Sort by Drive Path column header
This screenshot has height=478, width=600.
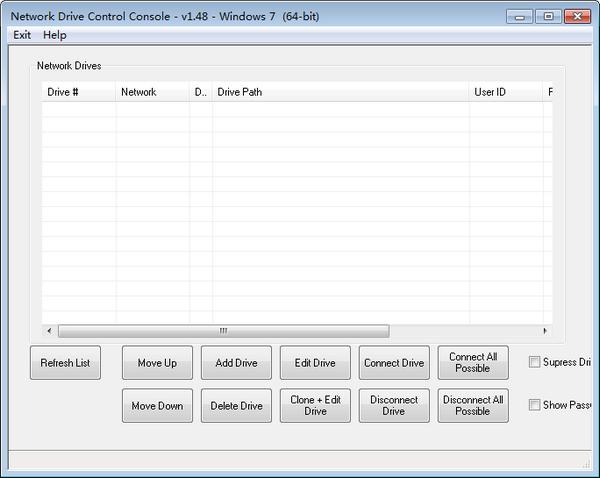pyautogui.click(x=341, y=92)
